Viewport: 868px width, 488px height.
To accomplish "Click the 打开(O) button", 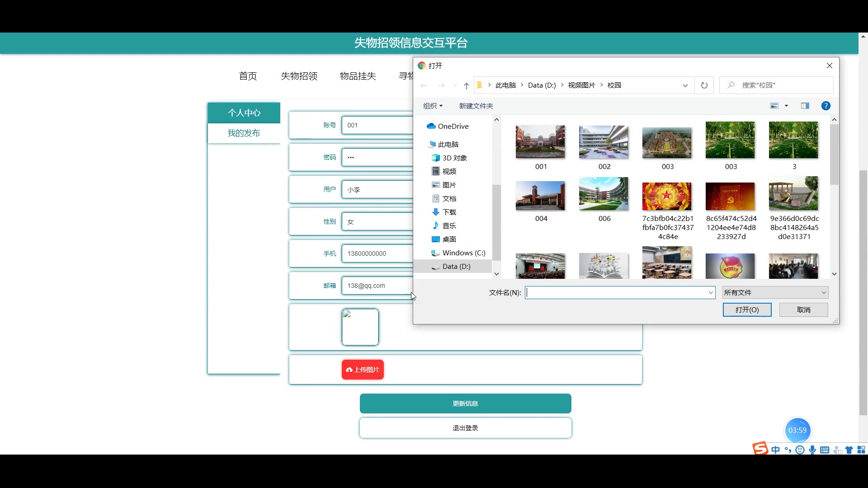I will (747, 310).
